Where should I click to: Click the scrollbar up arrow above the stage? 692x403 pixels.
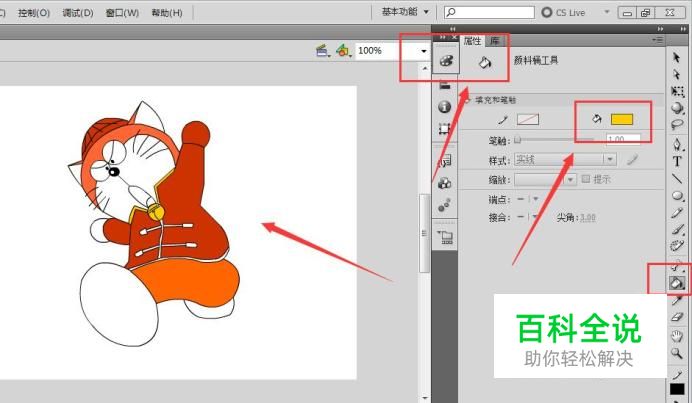tap(425, 68)
